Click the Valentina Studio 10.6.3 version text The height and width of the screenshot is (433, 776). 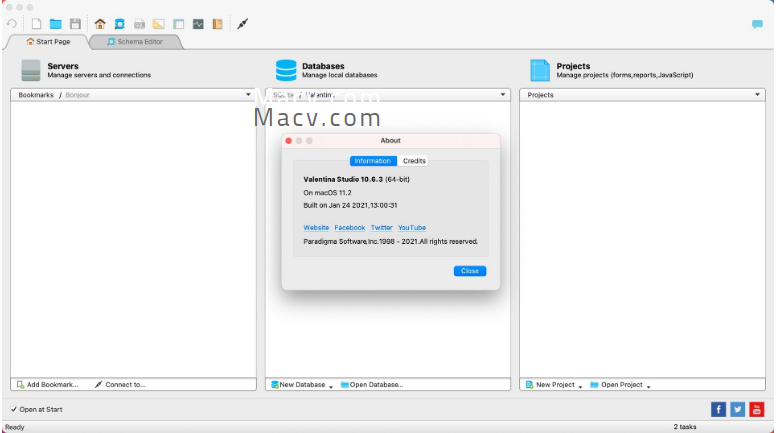356,179
